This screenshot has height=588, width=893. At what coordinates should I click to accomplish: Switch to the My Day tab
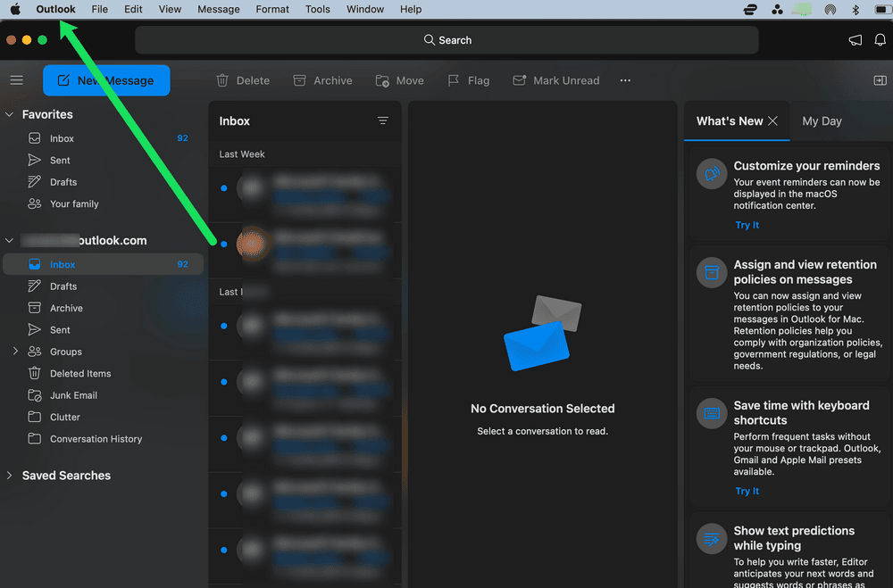pyautogui.click(x=822, y=121)
